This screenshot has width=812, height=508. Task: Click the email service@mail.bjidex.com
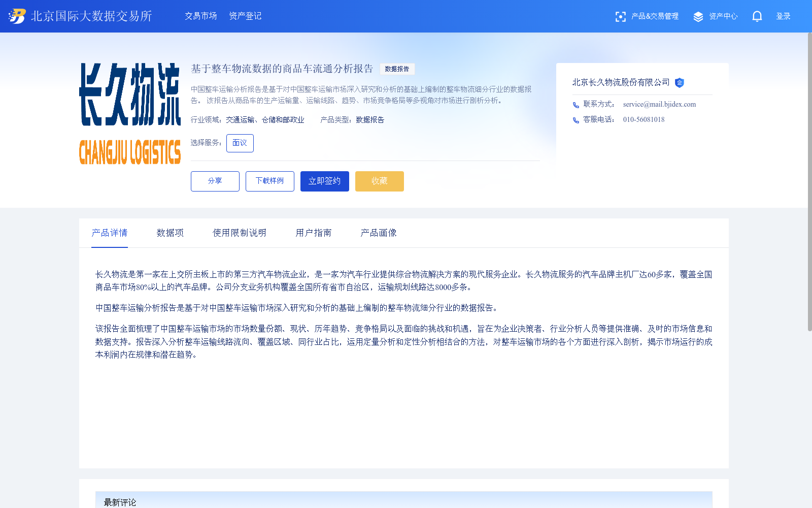tap(659, 105)
